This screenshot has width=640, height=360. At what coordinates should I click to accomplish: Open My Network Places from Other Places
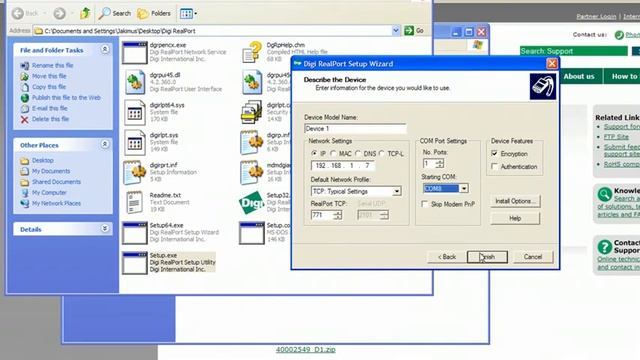pos(56,203)
